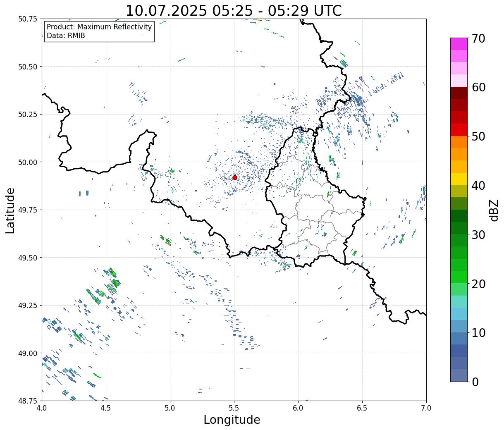The width and height of the screenshot is (504, 430).
Task: Click the colorbar tick label 50
Action: tap(478, 136)
